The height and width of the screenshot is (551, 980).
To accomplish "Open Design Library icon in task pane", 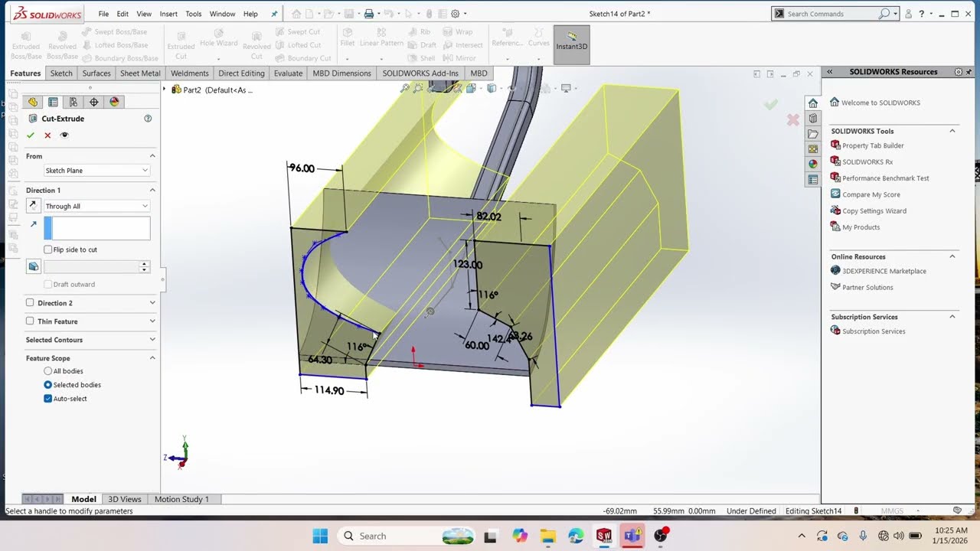I will tap(813, 119).
